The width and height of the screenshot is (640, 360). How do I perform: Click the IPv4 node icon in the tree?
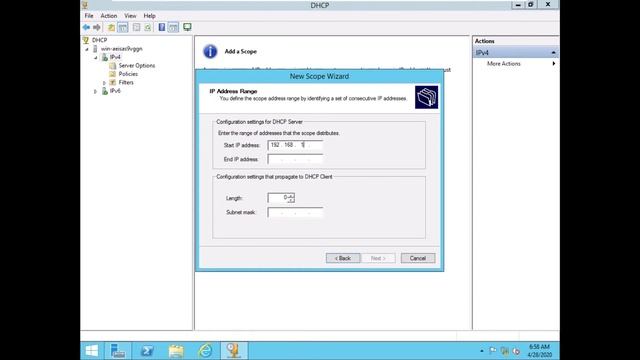click(x=105, y=57)
